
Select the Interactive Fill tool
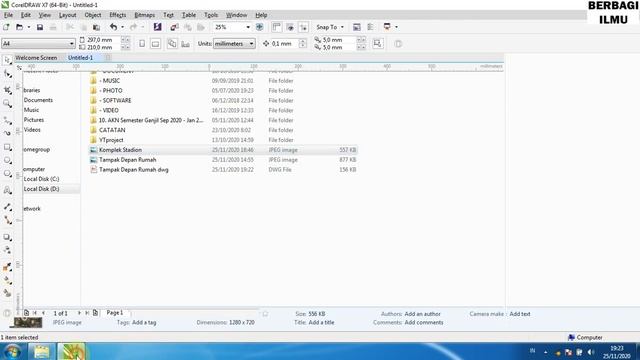click(x=7, y=280)
